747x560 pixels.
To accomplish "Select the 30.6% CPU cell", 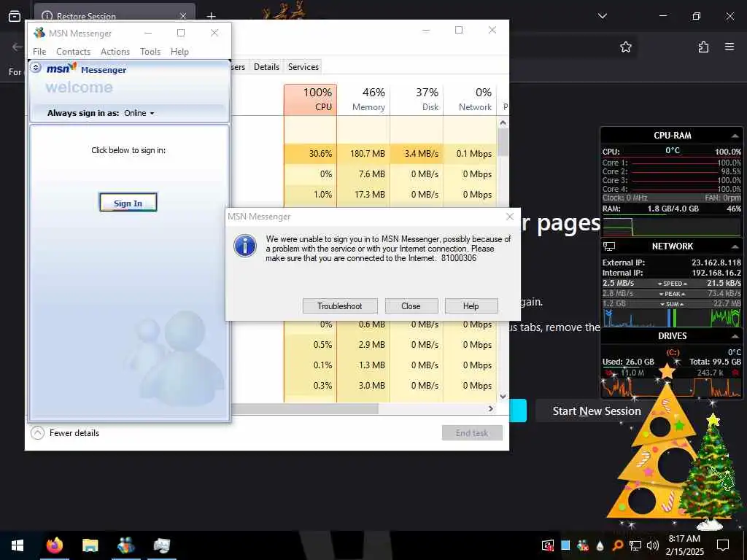I will click(x=310, y=153).
